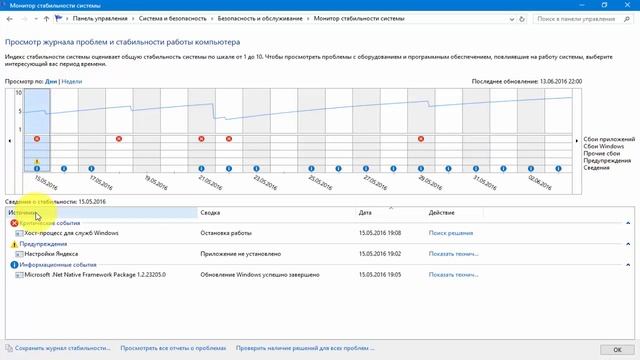The height and width of the screenshot is (360, 640).
Task: Click the red error icon on 22.05.2016 column
Action: (x=229, y=139)
